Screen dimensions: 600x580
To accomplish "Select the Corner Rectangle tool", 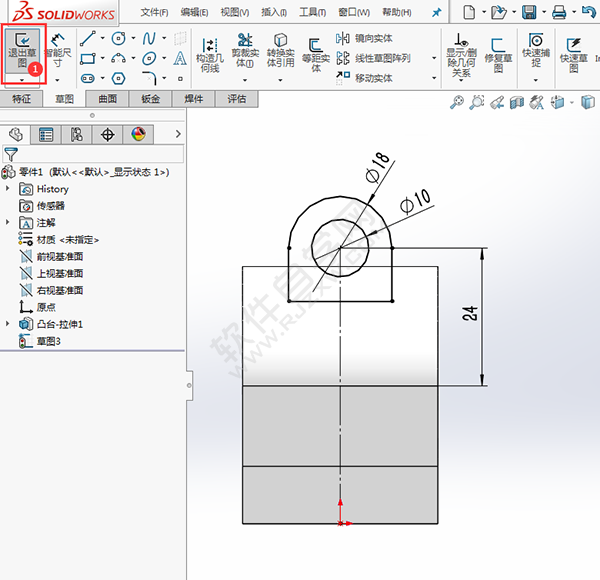I will (88, 59).
